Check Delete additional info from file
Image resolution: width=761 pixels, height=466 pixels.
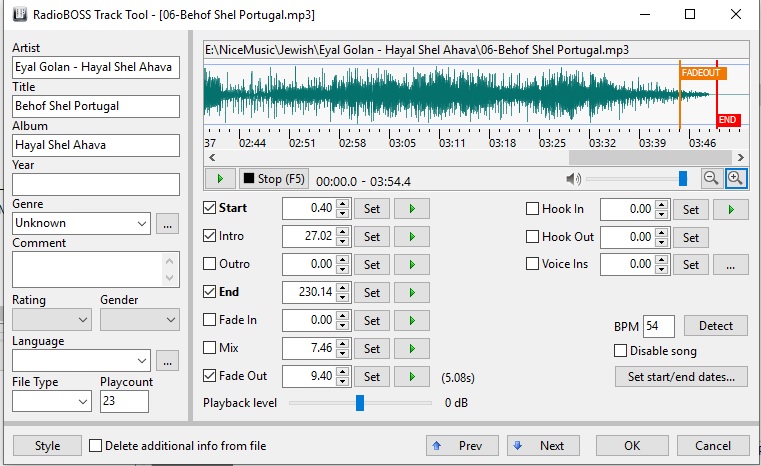[x=96, y=446]
